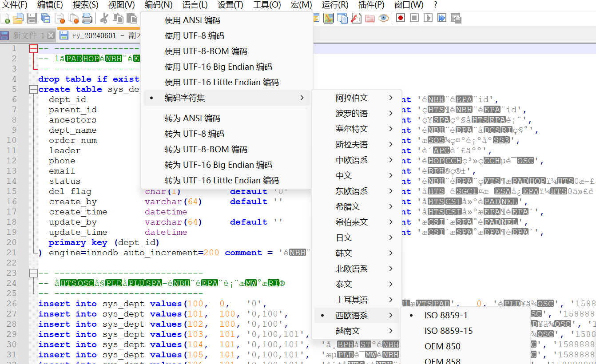The height and width of the screenshot is (364, 596).
Task: Click the Save recorded macro icon
Action: [x=456, y=18]
